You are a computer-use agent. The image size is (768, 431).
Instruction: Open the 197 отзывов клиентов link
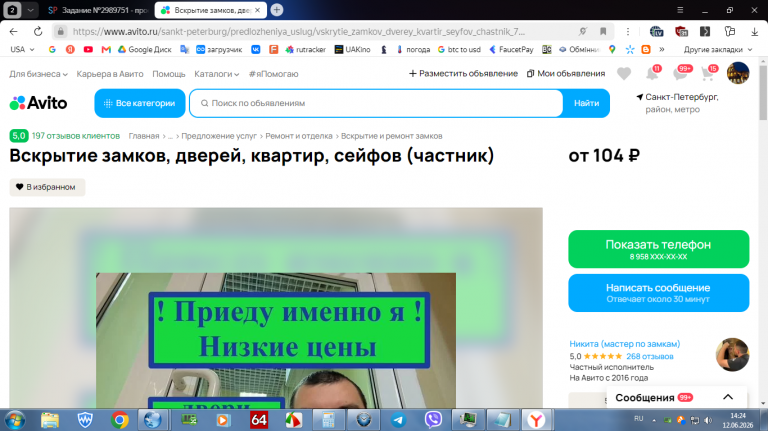(76, 136)
